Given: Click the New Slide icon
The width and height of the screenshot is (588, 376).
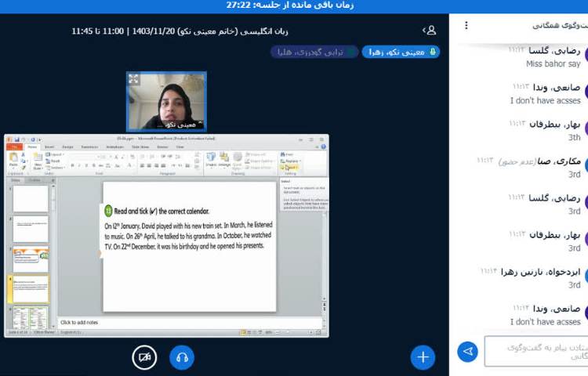Looking at the screenshot, I should click(36, 159).
